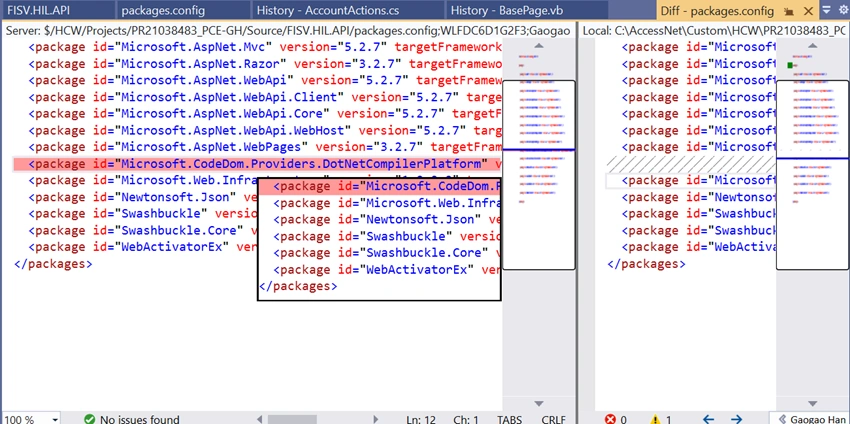Screen dimensions: 850x424
Task: Click the highlighted CodeDom line in popup preview
Action: (379, 187)
